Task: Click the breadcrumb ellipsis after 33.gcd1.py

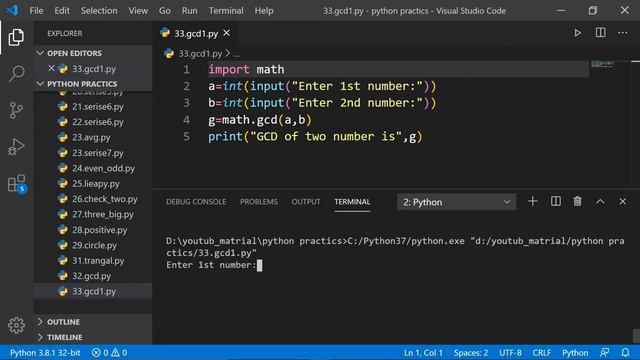Action: click(237, 54)
